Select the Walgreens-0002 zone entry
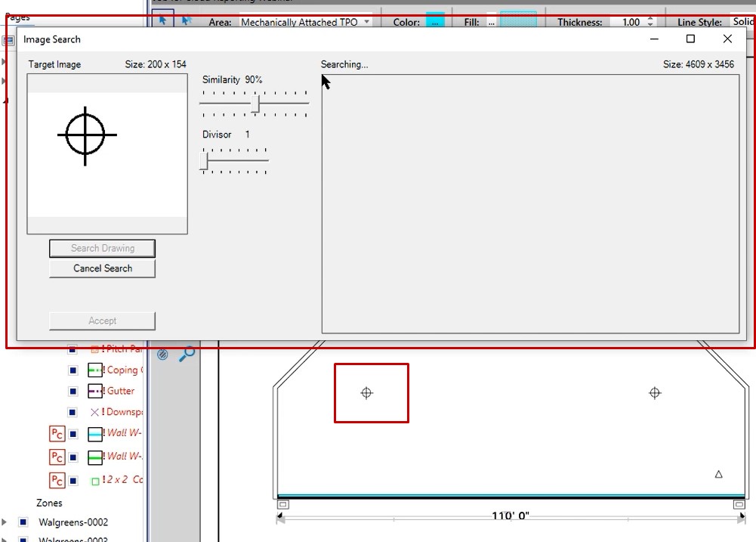The width and height of the screenshot is (756, 542). tap(73, 522)
